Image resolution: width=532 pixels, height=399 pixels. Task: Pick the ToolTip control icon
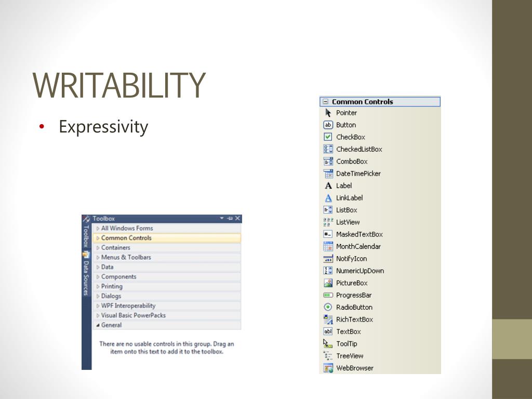pyautogui.click(x=328, y=344)
